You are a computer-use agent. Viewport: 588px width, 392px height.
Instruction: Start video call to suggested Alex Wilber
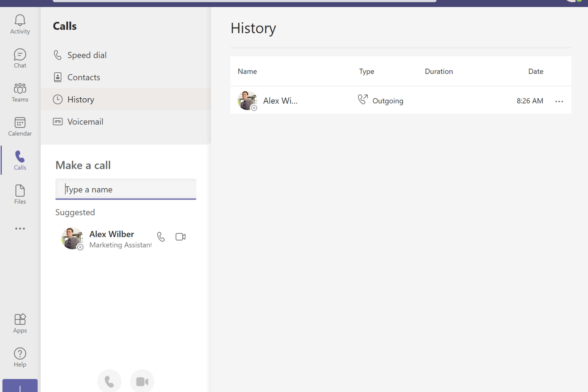coord(181,237)
